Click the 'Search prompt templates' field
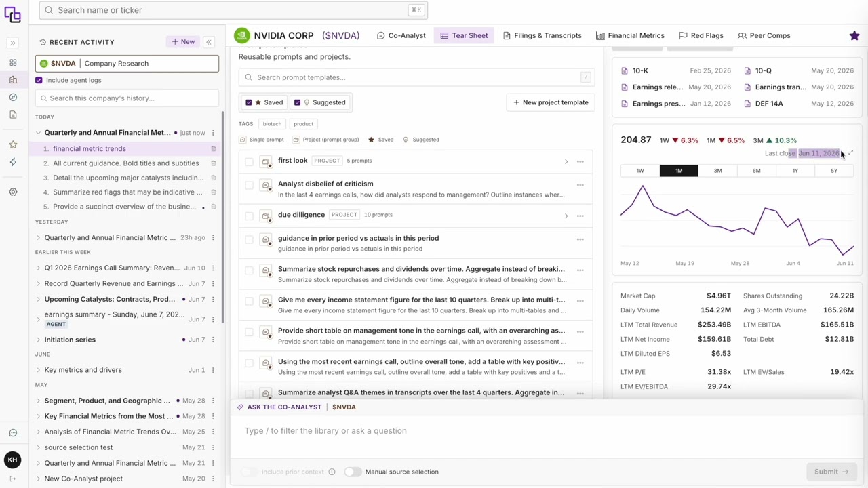Screen dimensions: 868x488 pos(416,77)
